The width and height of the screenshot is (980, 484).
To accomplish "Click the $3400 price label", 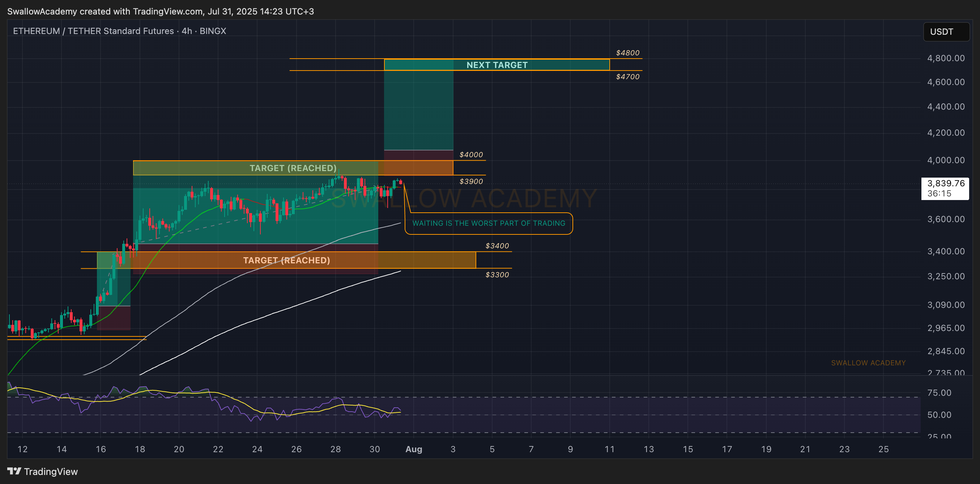I will click(x=497, y=246).
